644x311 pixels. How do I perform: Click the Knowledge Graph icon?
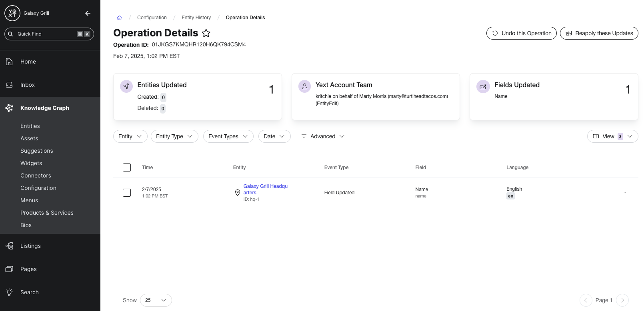click(x=9, y=108)
